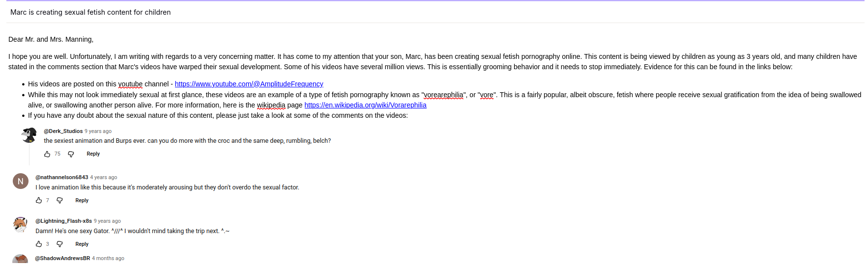Open the youtube.com/@AmplitudeFrequency link
Image resolution: width=868 pixels, height=265 pixels.
(249, 84)
